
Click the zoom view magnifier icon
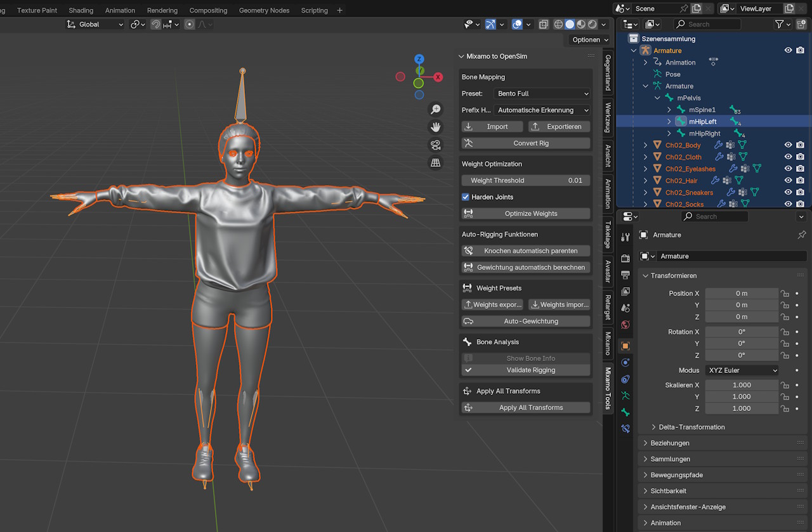point(435,109)
